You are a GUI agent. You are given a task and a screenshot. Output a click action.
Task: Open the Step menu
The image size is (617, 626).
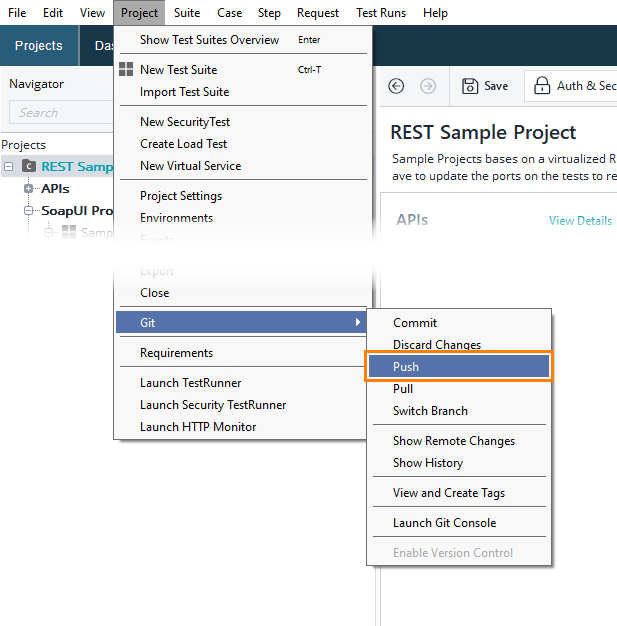click(x=269, y=13)
